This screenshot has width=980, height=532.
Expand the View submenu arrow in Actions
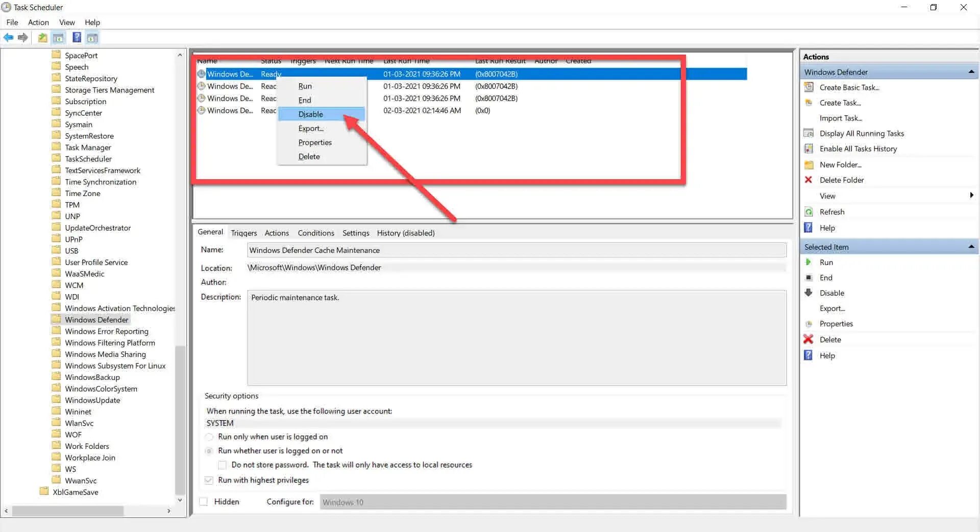coord(971,195)
